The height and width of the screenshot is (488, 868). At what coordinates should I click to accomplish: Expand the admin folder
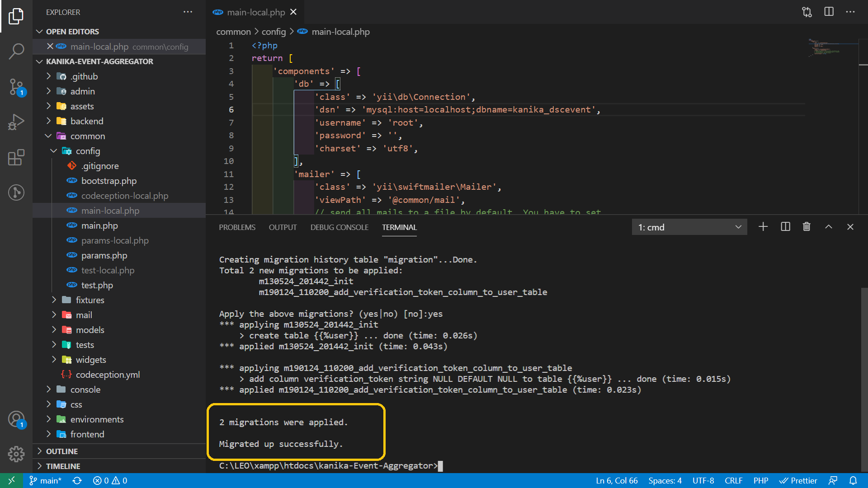119,91
